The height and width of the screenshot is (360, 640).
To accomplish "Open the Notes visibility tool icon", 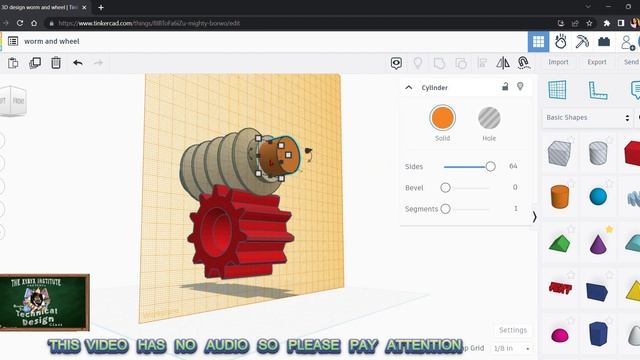I will pyautogui.click(x=396, y=63).
